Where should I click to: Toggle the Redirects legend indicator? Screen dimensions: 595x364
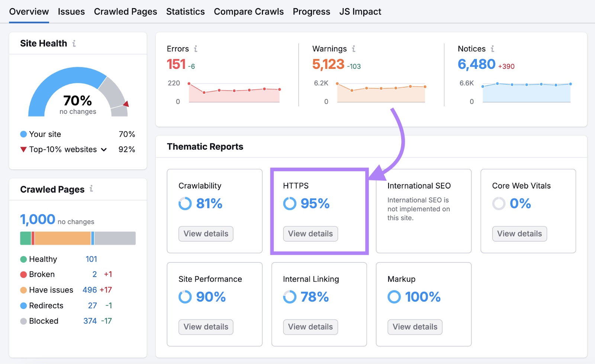click(23, 306)
